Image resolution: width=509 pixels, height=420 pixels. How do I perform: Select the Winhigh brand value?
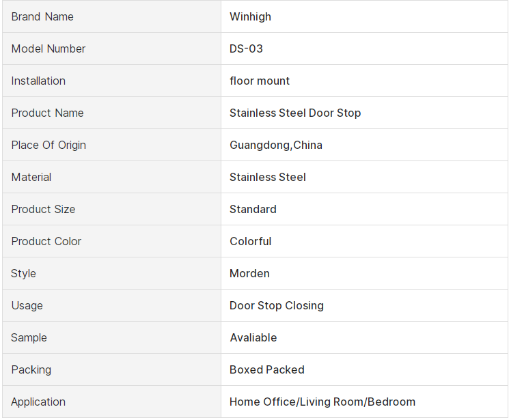point(250,16)
